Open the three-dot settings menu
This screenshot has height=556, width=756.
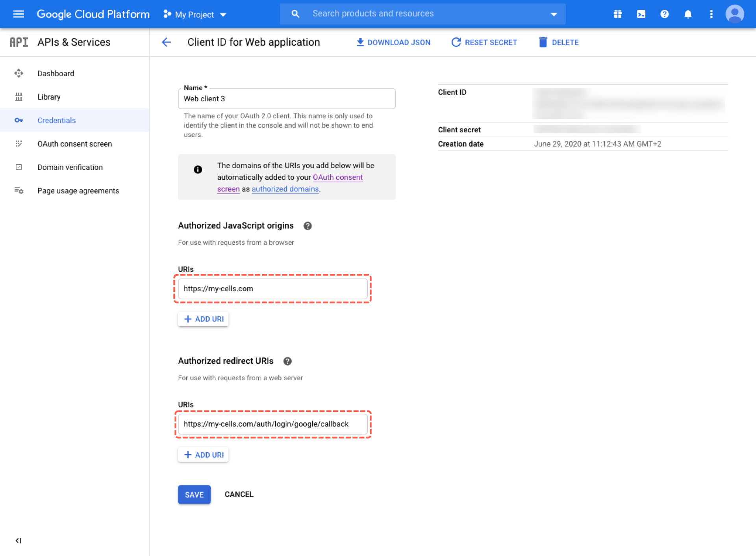pos(711,14)
